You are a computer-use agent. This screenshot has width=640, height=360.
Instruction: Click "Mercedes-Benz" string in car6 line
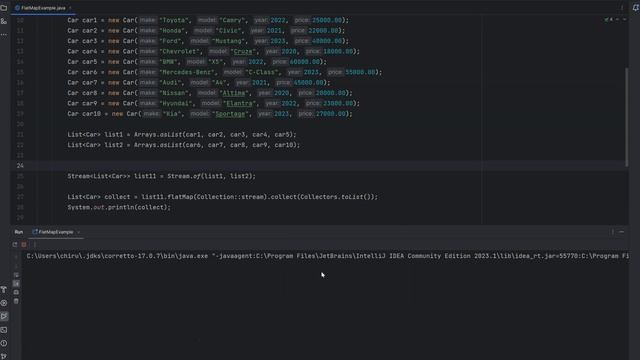pos(187,72)
